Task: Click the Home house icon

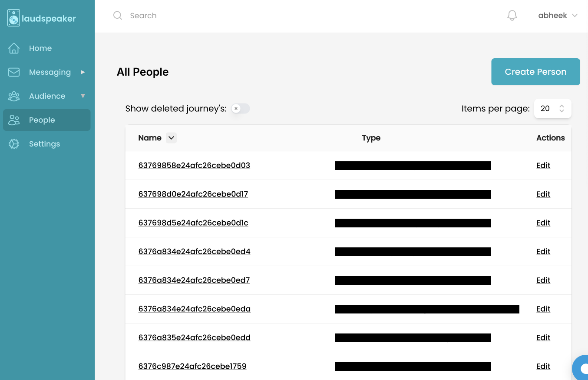Action: 14,48
